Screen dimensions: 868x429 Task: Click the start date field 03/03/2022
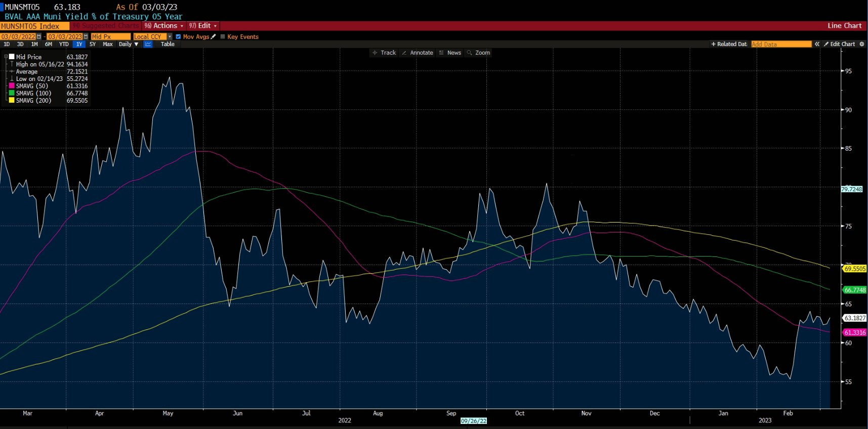point(18,36)
